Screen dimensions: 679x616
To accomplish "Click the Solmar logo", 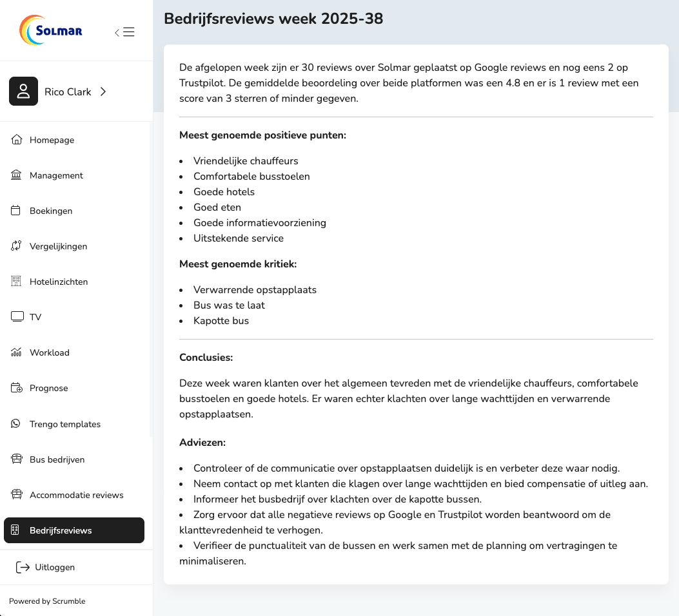I will point(51,31).
